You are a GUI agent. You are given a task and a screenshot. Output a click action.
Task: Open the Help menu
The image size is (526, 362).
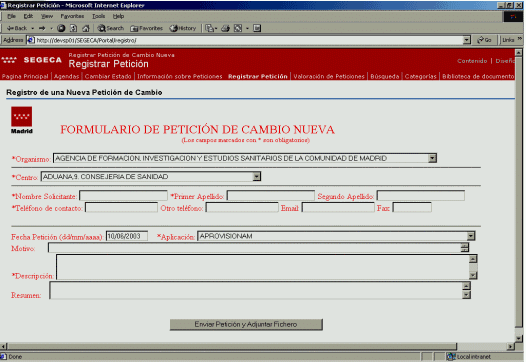118,16
